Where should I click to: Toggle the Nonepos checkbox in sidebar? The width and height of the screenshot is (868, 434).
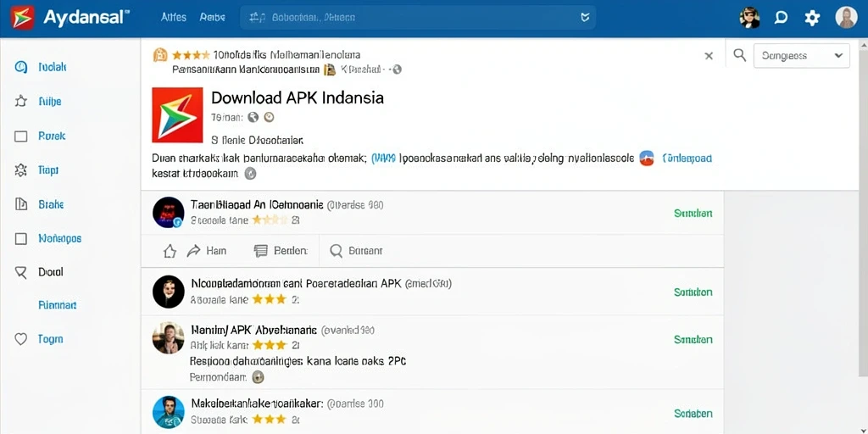tap(20, 238)
